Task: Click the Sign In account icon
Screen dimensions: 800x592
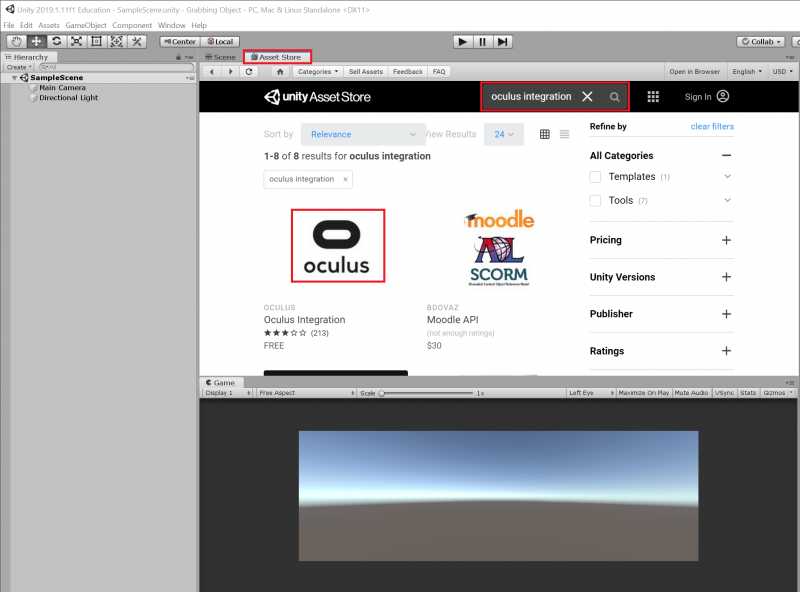Action: tap(722, 96)
